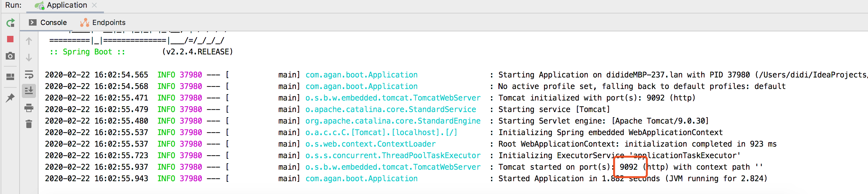Go up the stack trace with the up arrow
Screen dimensions: 868x194
29,41
